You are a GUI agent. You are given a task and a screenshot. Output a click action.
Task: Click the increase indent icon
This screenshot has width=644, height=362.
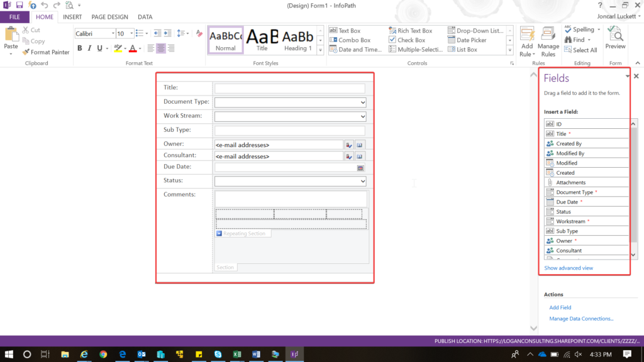[167, 33]
